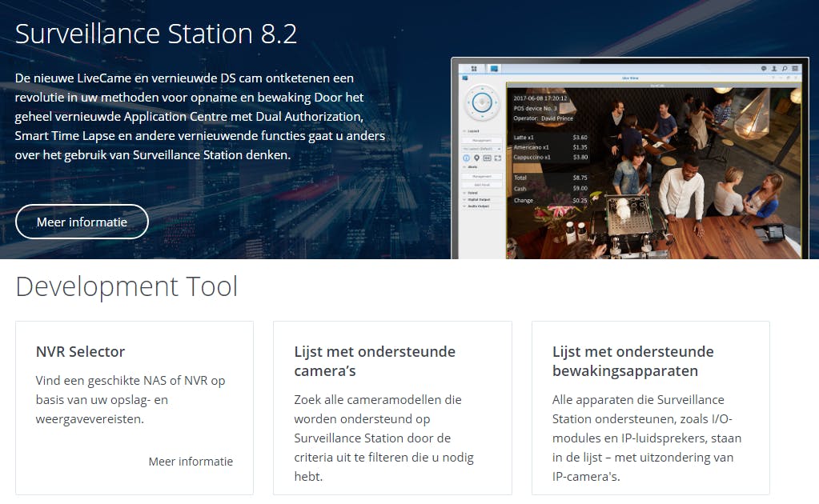This screenshot has width=819, height=504.
Task: Click the PTZ control wheel in product screenshot
Action: point(482,102)
